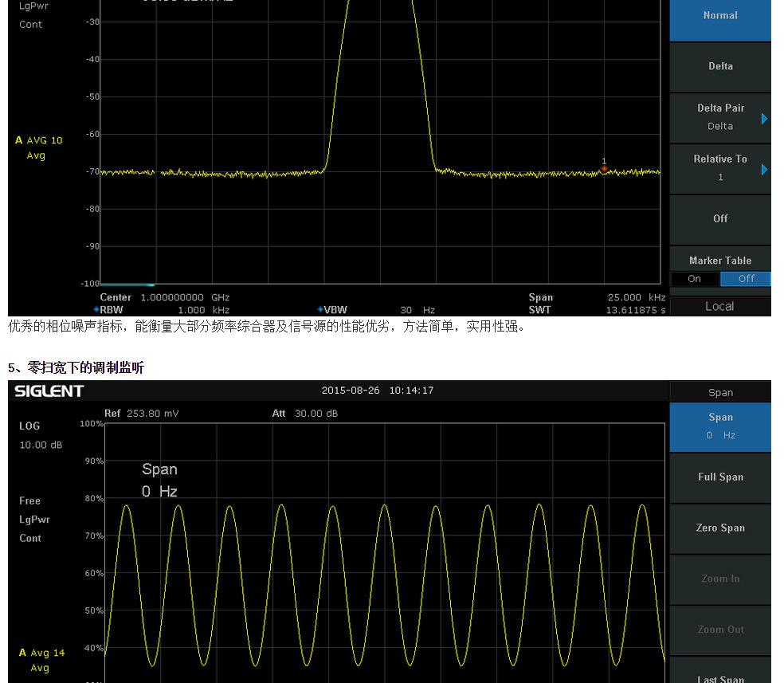784x683 pixels.
Task: Select the Span 0 Hz softkey
Action: [x=720, y=426]
